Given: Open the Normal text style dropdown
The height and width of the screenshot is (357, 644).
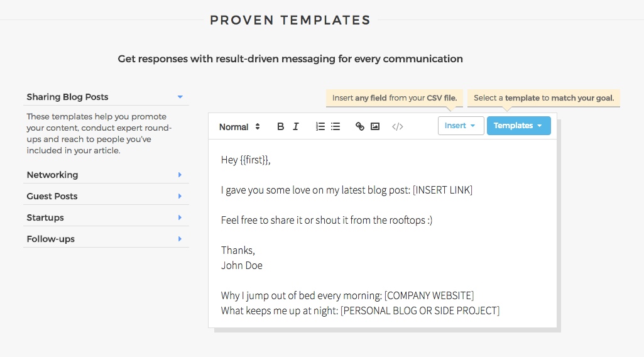Looking at the screenshot, I should pos(239,127).
